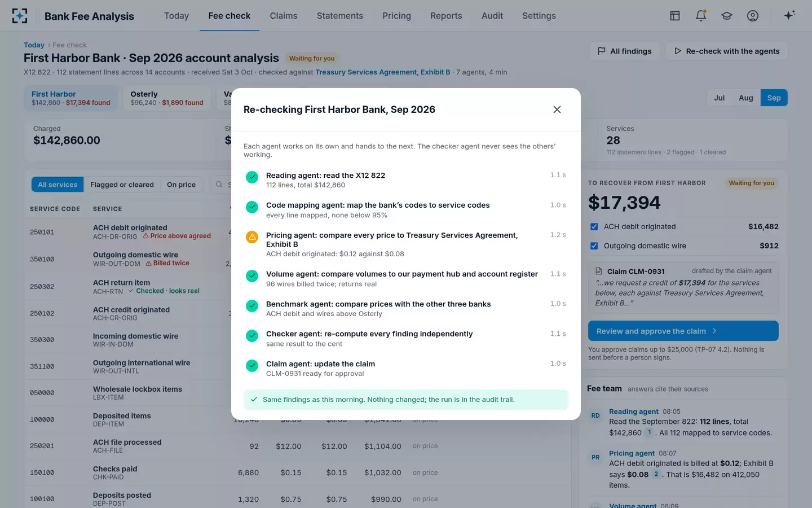Select the Checks paid service row
This screenshot has height=508, width=812.
click(297, 472)
